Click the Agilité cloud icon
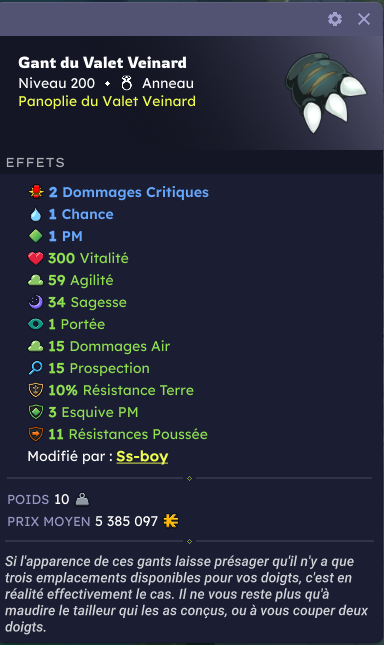The image size is (384, 645). tap(36, 281)
